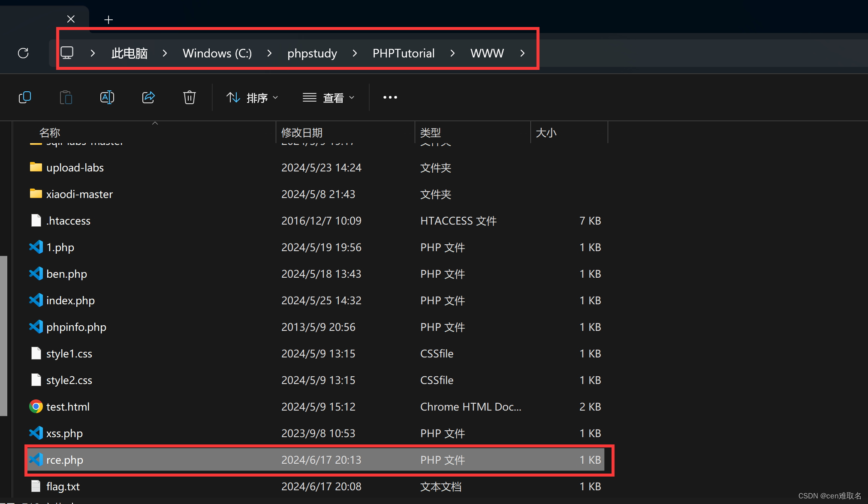Select the Rename icon
Viewport: 868px width, 504px height.
(x=107, y=97)
